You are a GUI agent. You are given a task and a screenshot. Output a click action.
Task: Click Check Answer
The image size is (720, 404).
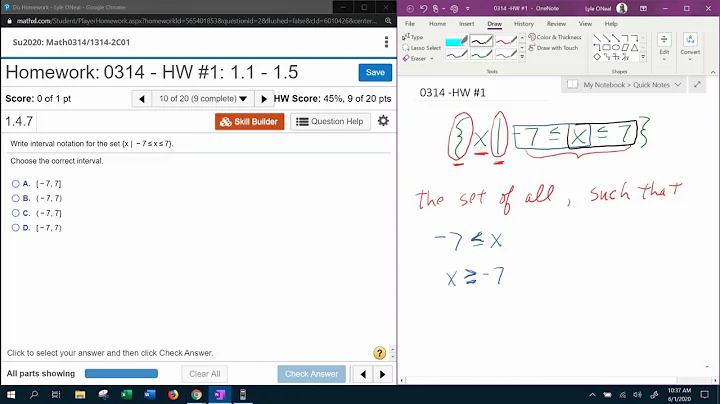[311, 374]
